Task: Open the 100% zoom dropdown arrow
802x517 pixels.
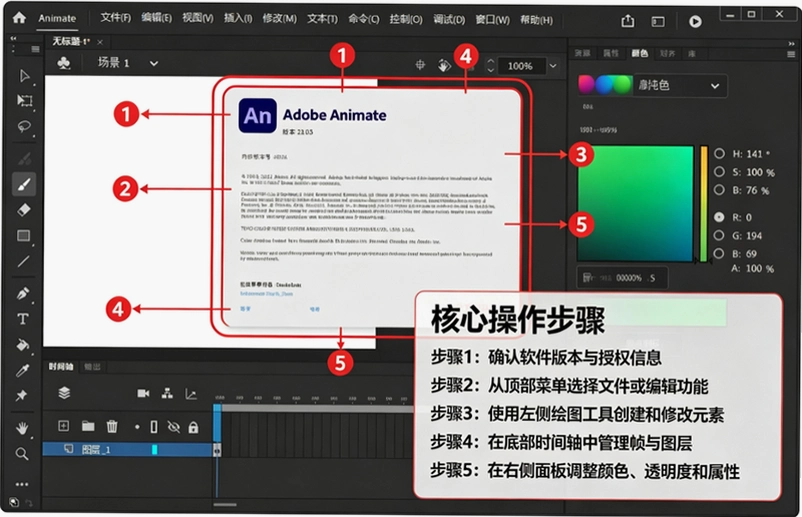Action: [552, 66]
